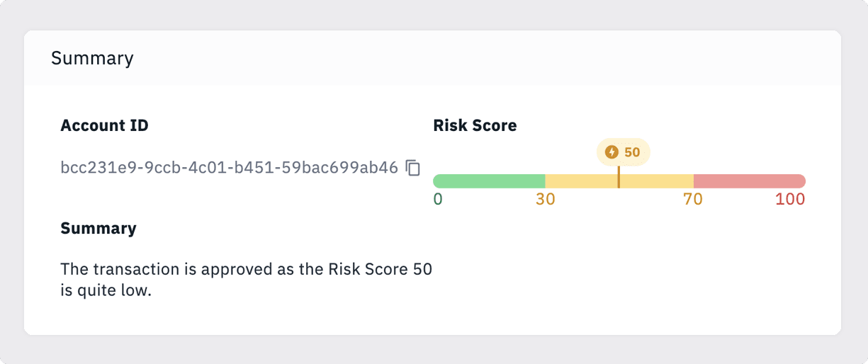Click the bold Summary section heading

pyautogui.click(x=98, y=229)
